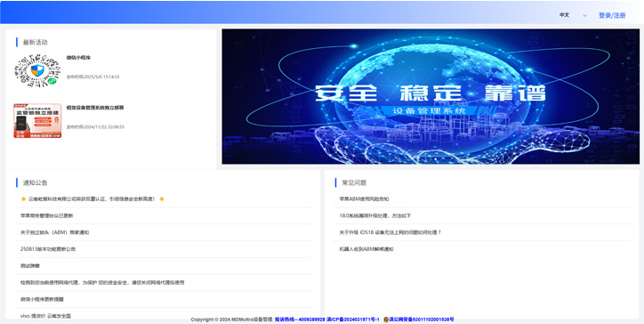Click the WeChat mini-program QR code thumbnail
644x324 pixels.
click(37, 70)
